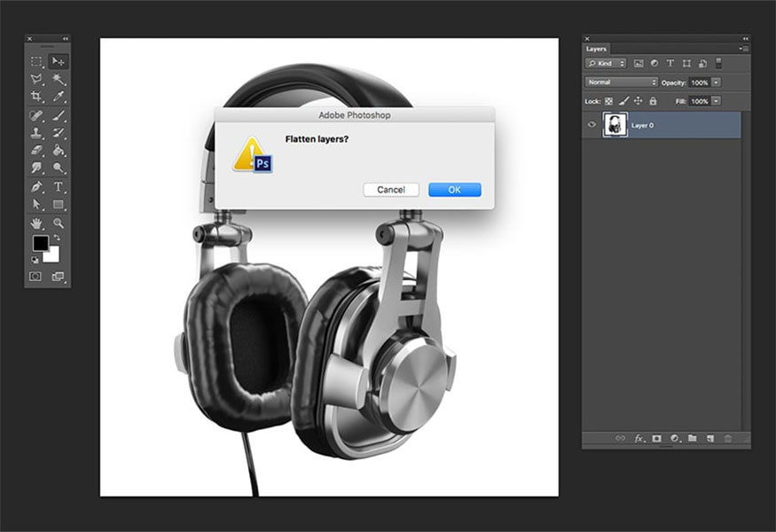
Task: Select the Hand tool
Action: click(x=36, y=223)
